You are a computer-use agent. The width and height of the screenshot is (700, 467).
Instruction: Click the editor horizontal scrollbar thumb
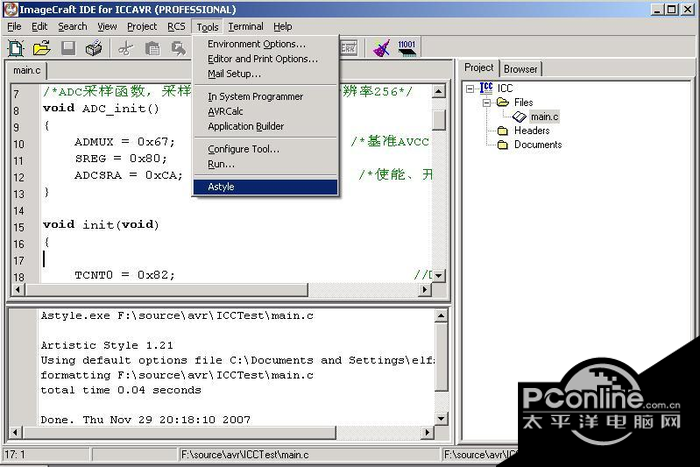pos(166,290)
